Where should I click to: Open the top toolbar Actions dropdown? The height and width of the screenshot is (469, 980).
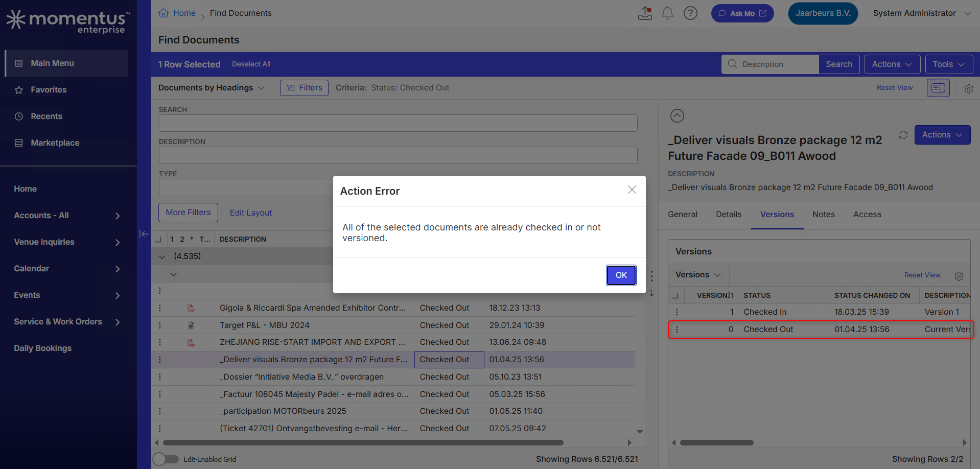tap(892, 64)
